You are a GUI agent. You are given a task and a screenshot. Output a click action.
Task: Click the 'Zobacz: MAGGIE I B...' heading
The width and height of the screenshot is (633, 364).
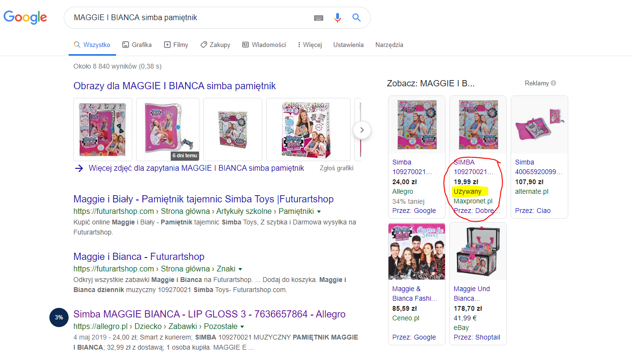(431, 83)
